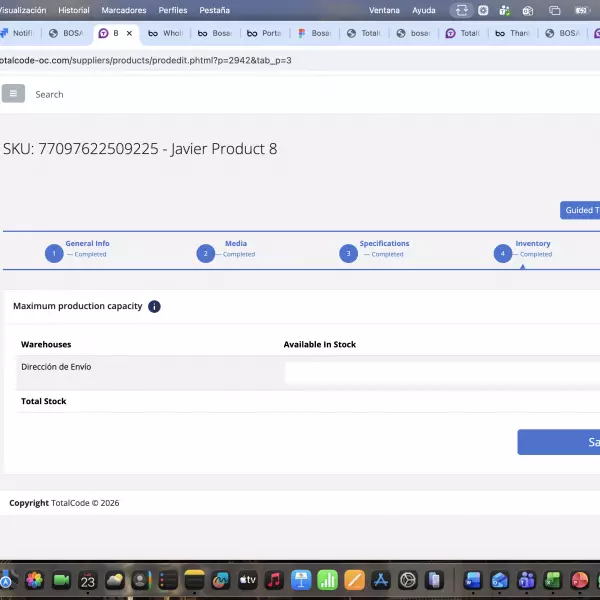Open the Ventana menu
The width and height of the screenshot is (600, 600).
[384, 10]
